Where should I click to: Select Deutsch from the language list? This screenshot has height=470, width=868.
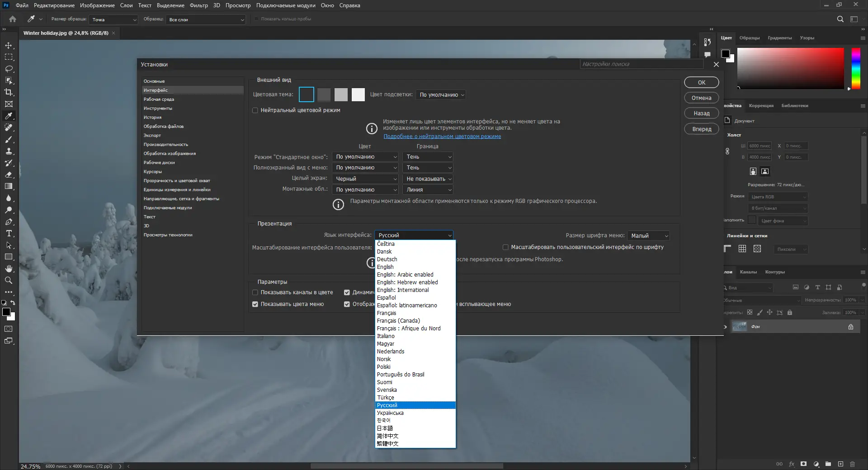pyautogui.click(x=415, y=259)
